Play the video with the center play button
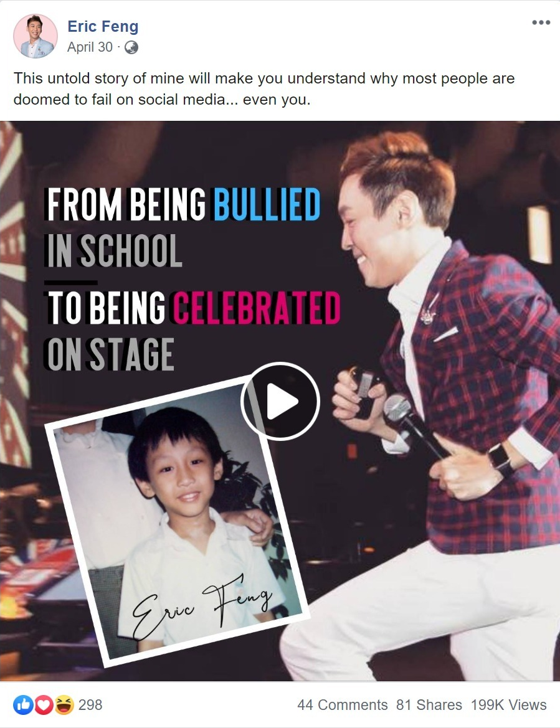This screenshot has height=728, width=560. tap(280, 401)
